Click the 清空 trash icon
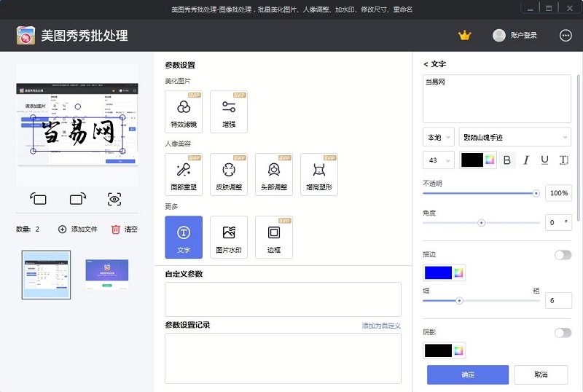The image size is (583, 392). point(116,229)
